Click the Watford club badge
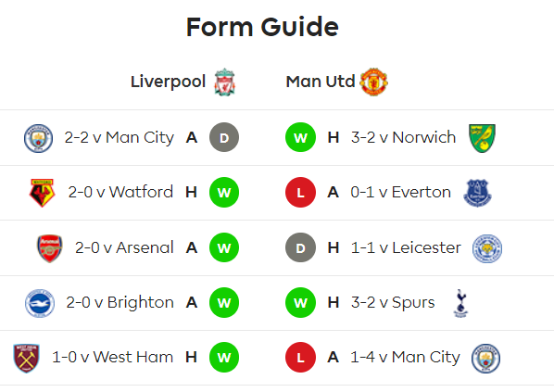Viewport: 554px width, 392px height. (42, 193)
